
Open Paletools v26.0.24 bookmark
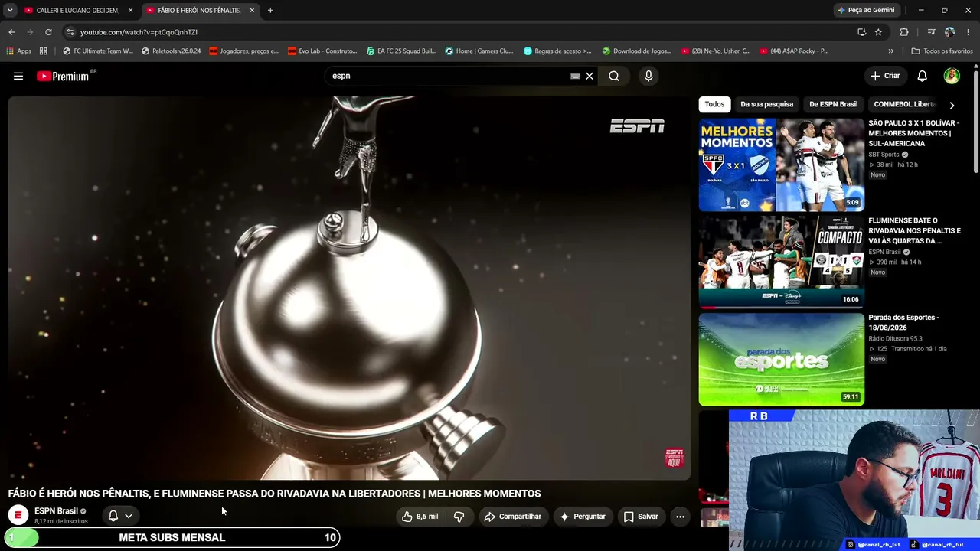click(x=171, y=51)
